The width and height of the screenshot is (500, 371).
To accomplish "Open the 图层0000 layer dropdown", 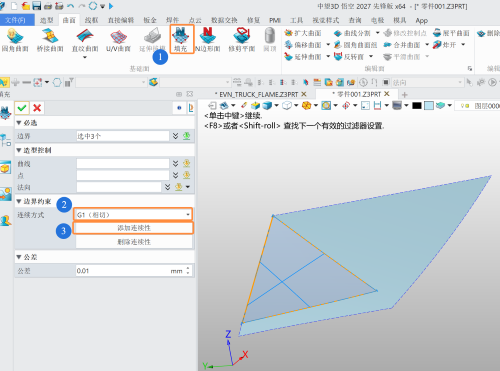I will coord(478,106).
